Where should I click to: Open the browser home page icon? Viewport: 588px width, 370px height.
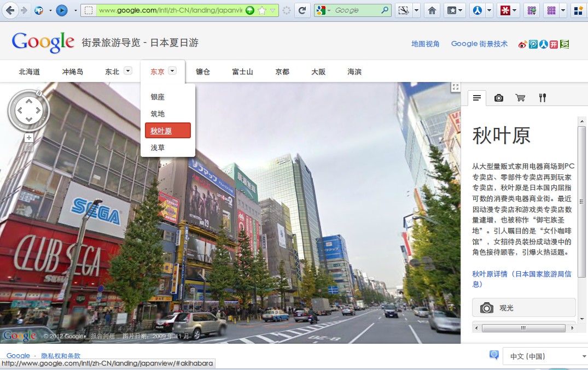pyautogui.click(x=432, y=10)
